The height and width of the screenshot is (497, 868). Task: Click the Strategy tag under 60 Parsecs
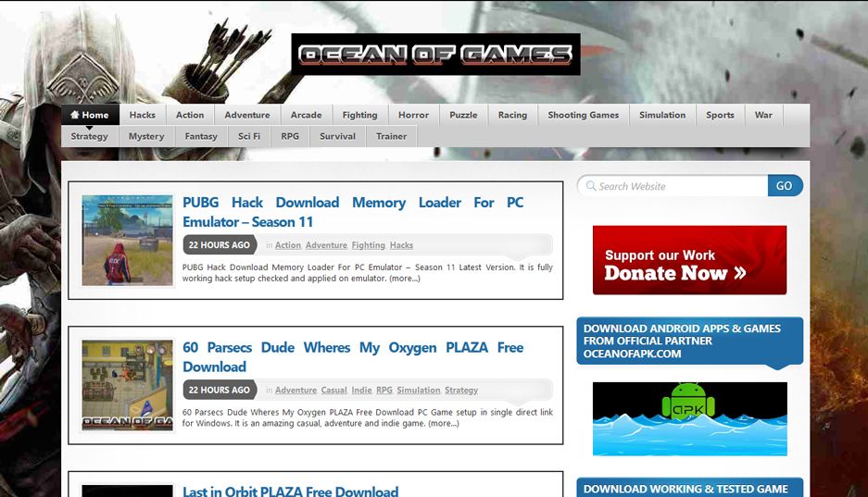click(x=461, y=390)
